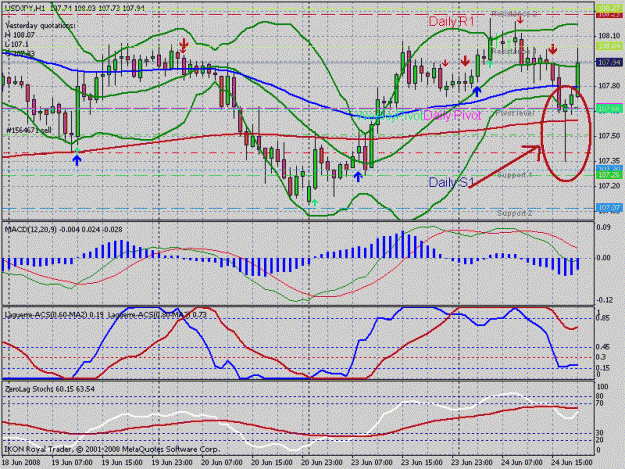The width and height of the screenshot is (625, 469).
Task: Click the blue up arrow beneath #1564671 sell candle
Action: pos(77,160)
